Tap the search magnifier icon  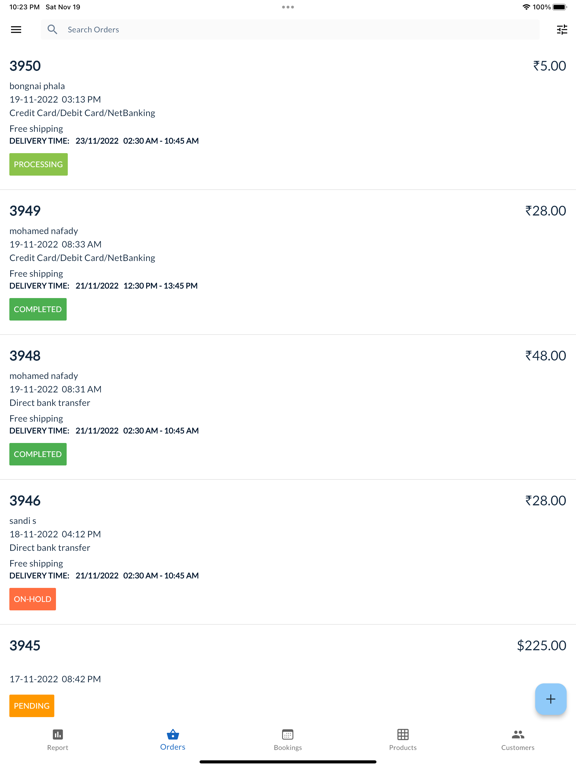(52, 29)
